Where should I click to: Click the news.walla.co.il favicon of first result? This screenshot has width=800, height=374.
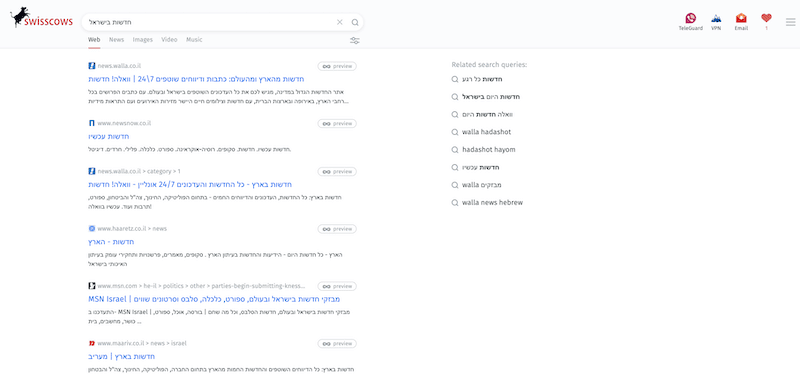click(91, 66)
